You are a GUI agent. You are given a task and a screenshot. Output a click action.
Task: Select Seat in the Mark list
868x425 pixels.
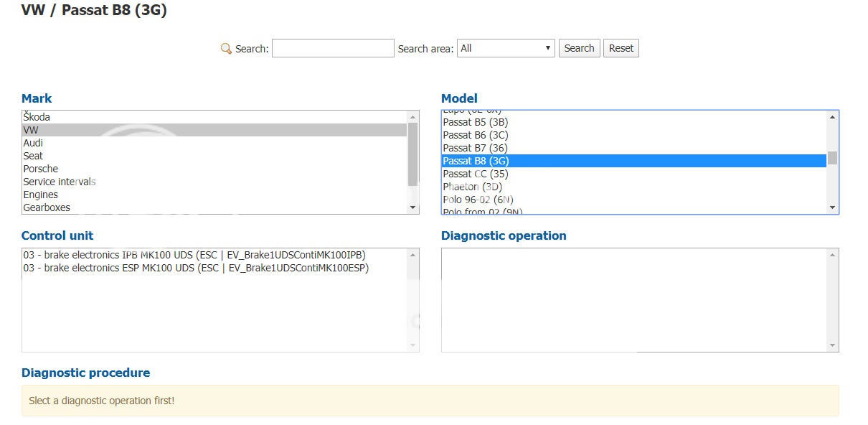point(214,156)
